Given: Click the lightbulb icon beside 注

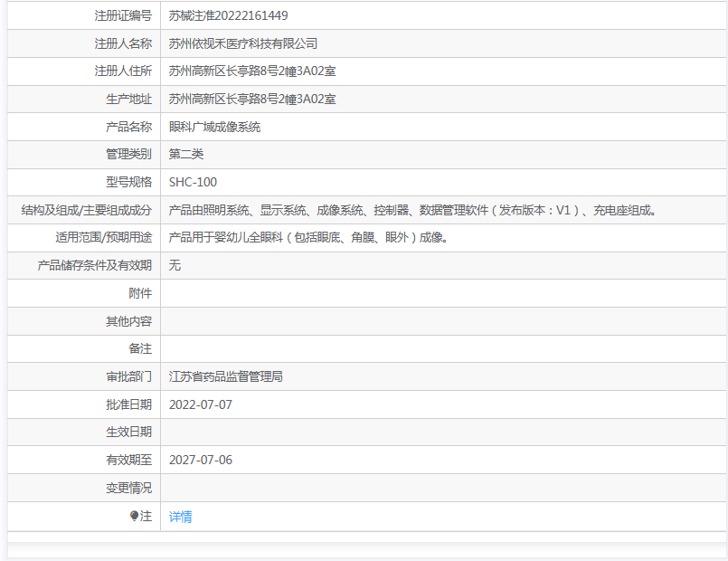Looking at the screenshot, I should (134, 516).
